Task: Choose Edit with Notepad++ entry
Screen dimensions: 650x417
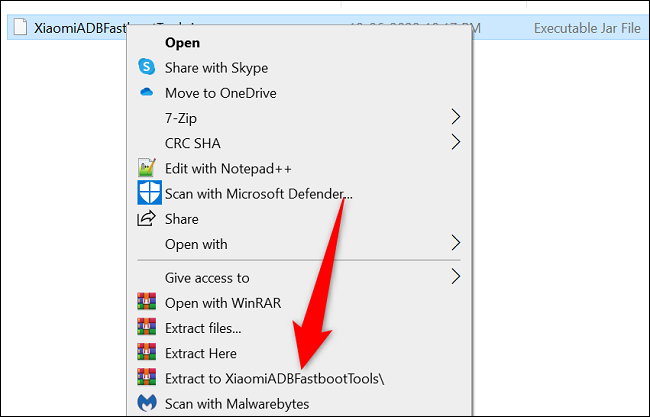Action: pos(227,168)
